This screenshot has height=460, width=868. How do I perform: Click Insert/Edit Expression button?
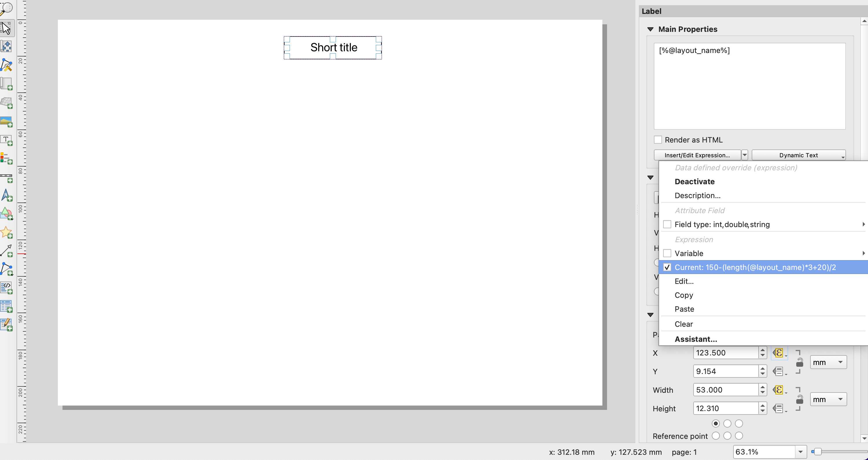pos(696,155)
